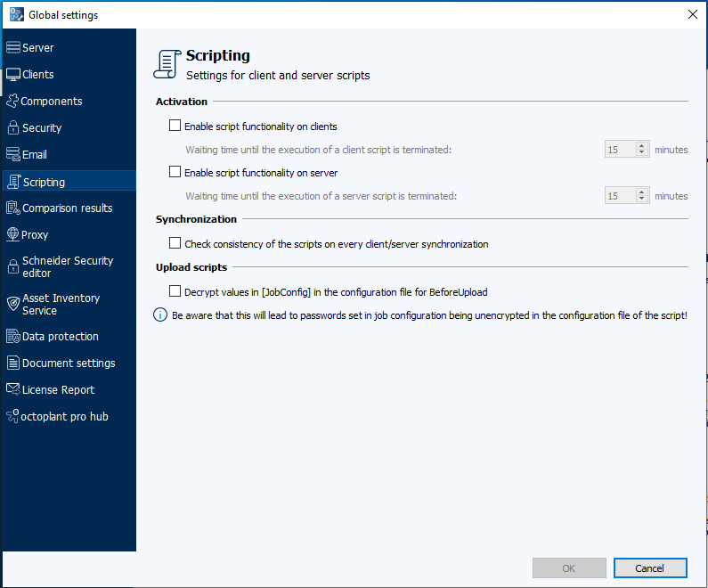
Task: Open Asset Inventory Service settings
Action: 69,305
